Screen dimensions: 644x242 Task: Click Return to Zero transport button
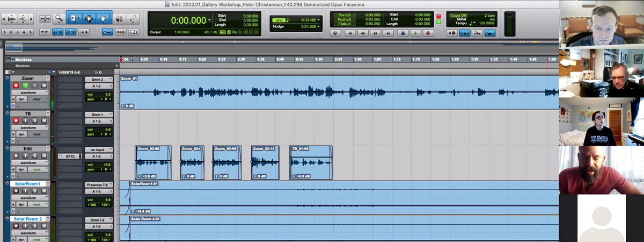[x=350, y=33]
